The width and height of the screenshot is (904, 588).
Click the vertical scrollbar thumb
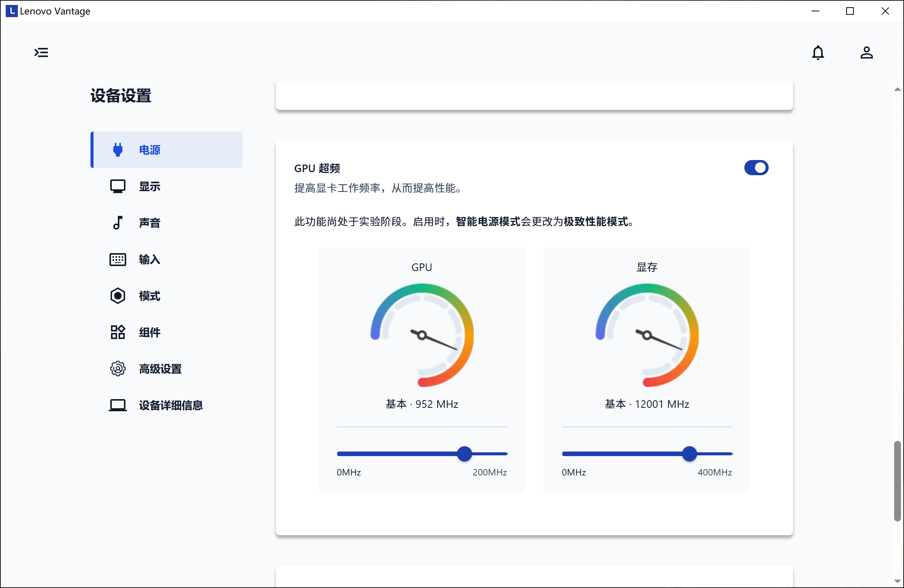click(x=897, y=481)
